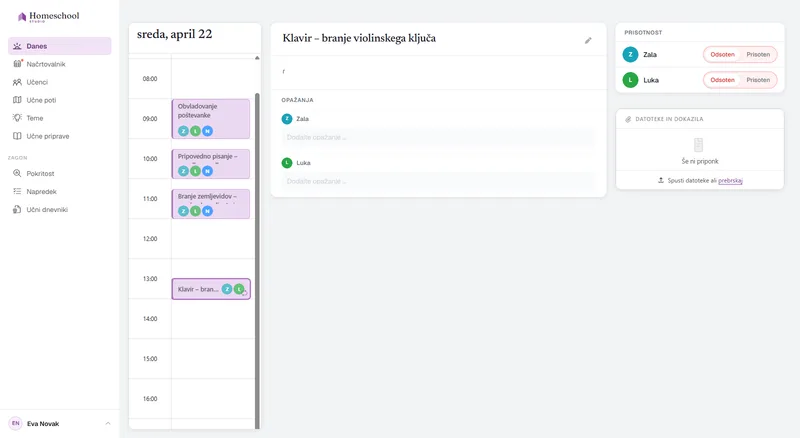This screenshot has width=800, height=438.
Task: Open Teme lightbulb icon in sidebar
Action: click(17, 118)
